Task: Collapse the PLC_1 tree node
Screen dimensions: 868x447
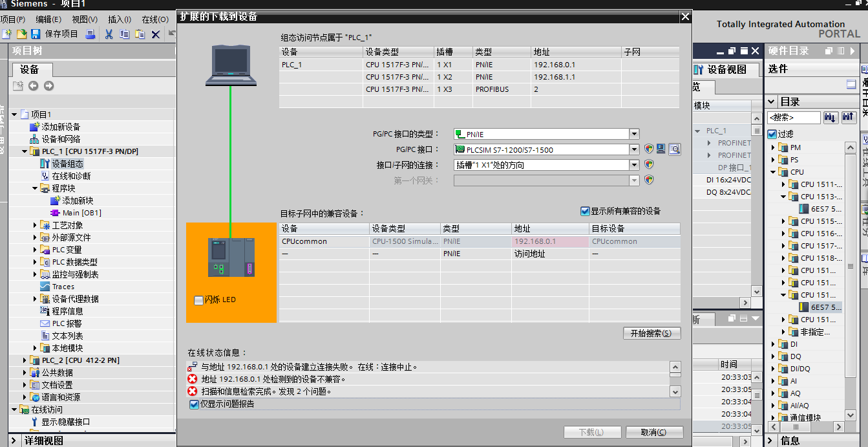Action: (x=25, y=151)
